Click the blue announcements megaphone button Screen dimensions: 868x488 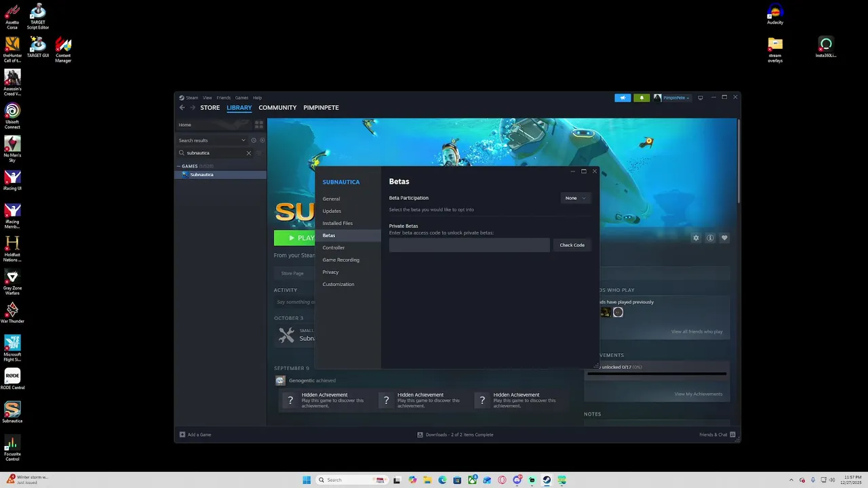click(x=623, y=98)
